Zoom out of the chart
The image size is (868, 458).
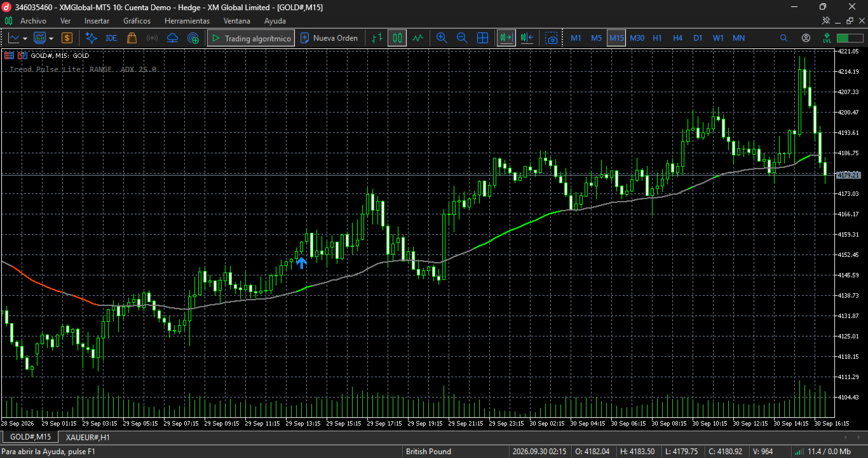click(x=462, y=38)
